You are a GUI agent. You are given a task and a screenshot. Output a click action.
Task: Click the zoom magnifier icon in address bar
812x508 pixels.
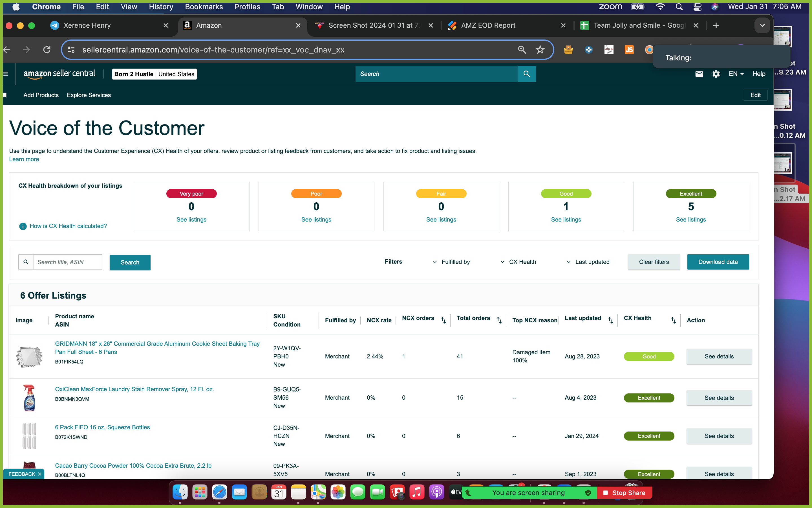[x=522, y=50]
